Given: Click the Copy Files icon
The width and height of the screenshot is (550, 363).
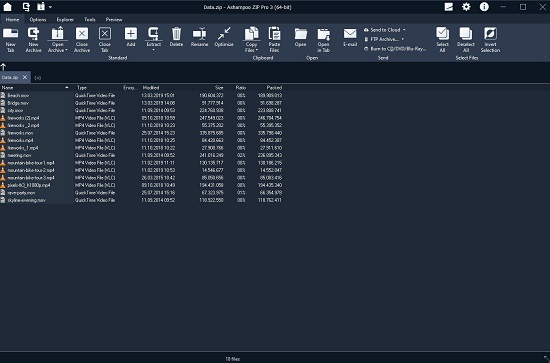Looking at the screenshot, I should click(x=251, y=34).
